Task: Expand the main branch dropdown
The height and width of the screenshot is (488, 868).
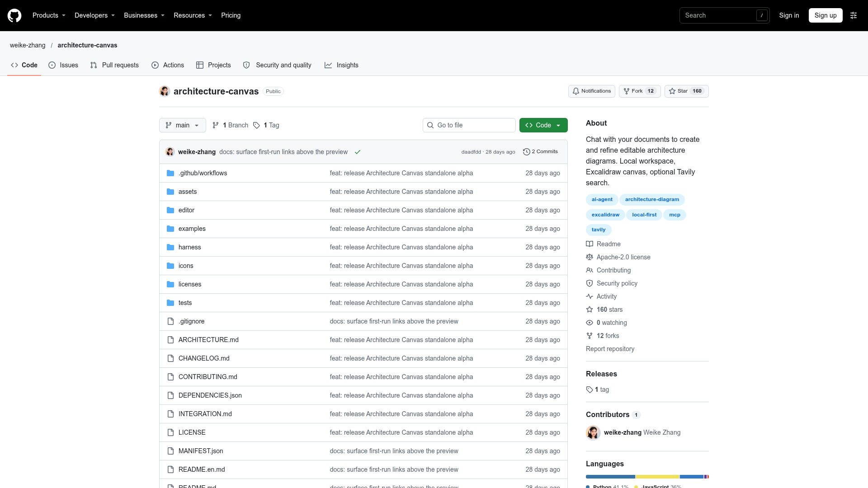Action: (183, 125)
